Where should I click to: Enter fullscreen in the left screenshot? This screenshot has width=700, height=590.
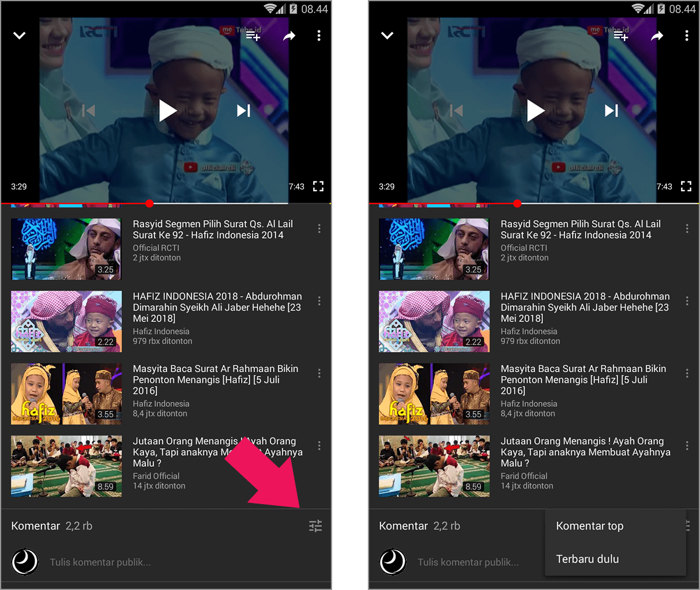point(318,186)
